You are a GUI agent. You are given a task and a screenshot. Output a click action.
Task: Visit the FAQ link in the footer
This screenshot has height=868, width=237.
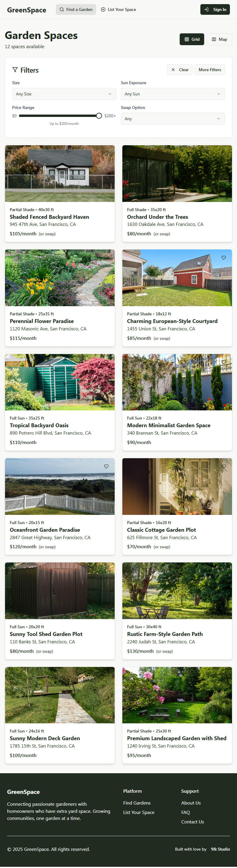click(185, 812)
